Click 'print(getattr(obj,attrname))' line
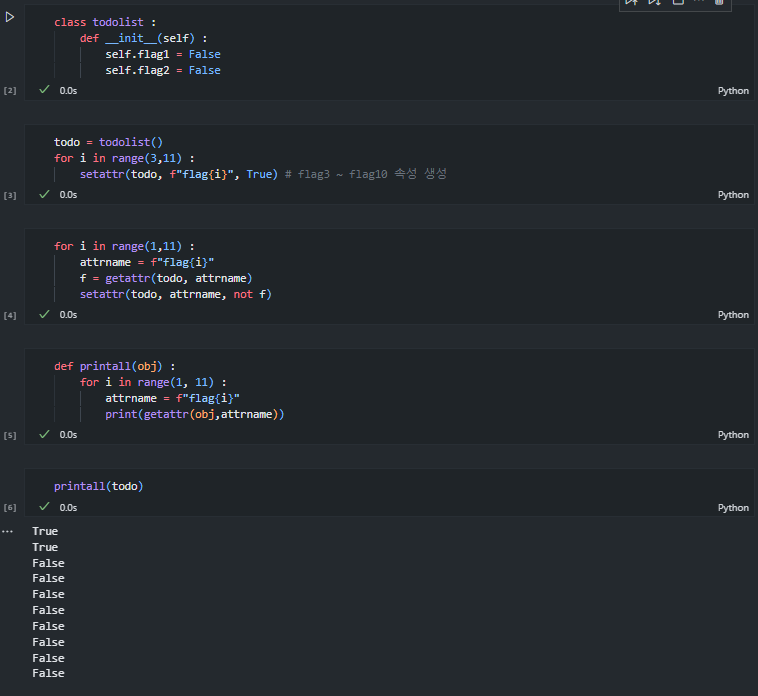Screen dimensions: 758x696 click(195, 414)
